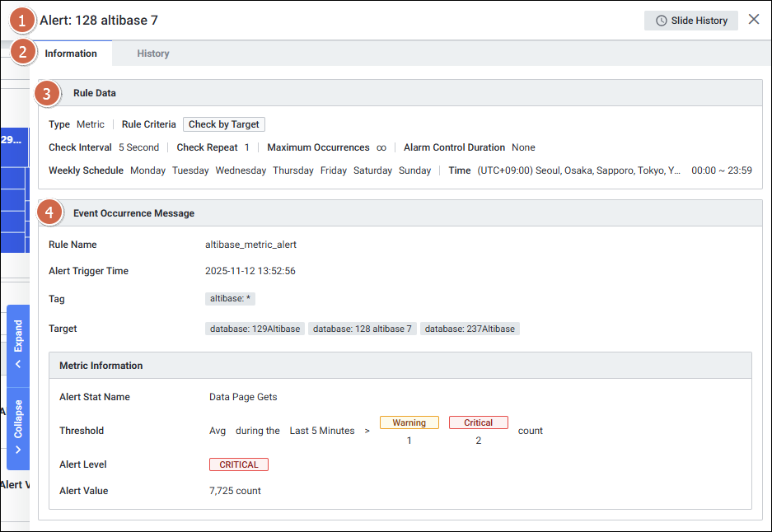Click the database: 129Altibase target chip
This screenshot has height=532, width=772.
255,329
